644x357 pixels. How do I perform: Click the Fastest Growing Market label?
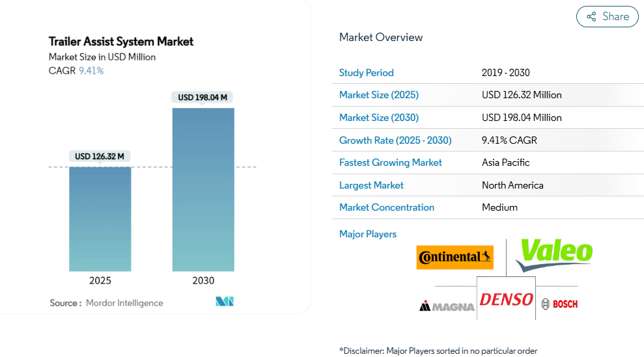(x=391, y=163)
